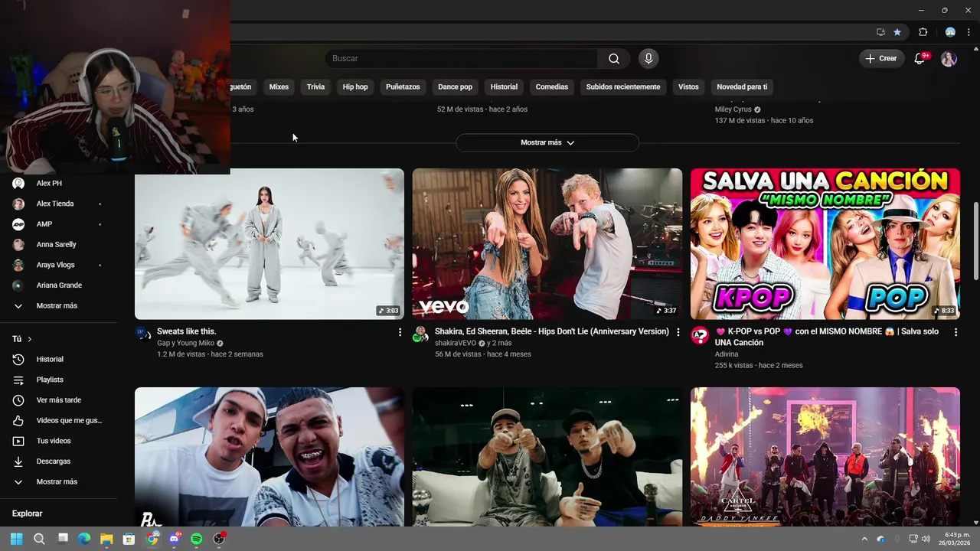Viewport: 980px width, 551px height.
Task: Open the YouTube account avatar menu
Action: point(949,59)
